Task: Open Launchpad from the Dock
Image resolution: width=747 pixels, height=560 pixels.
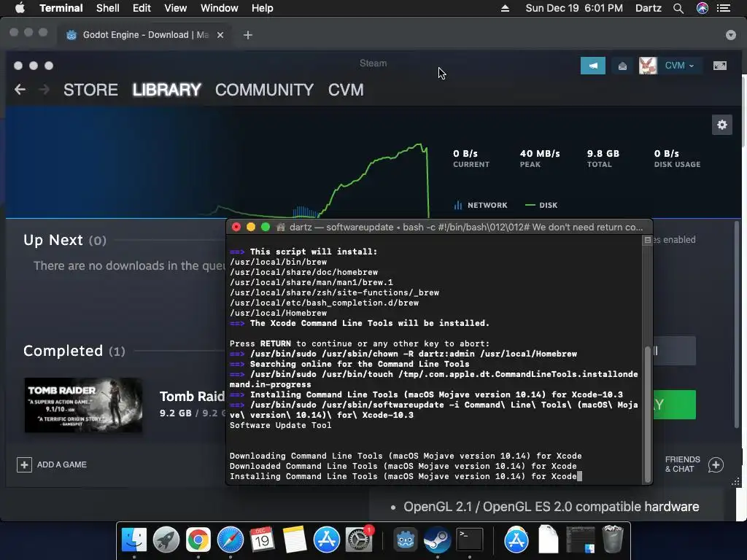Action: (166, 540)
